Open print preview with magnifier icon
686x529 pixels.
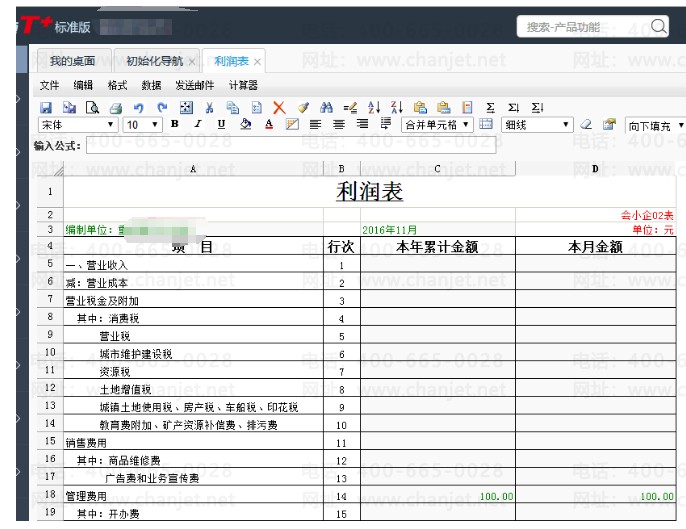[93, 108]
